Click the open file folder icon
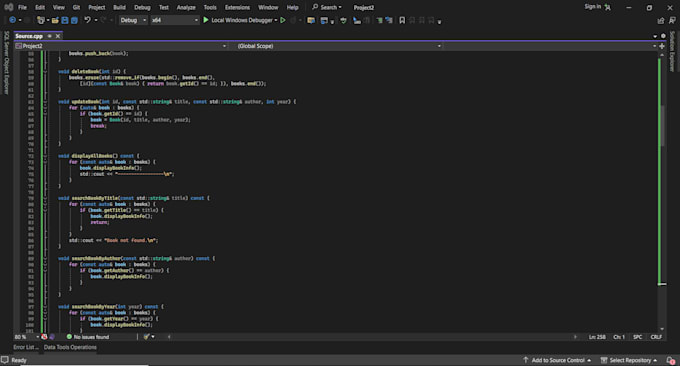 [x=55, y=20]
